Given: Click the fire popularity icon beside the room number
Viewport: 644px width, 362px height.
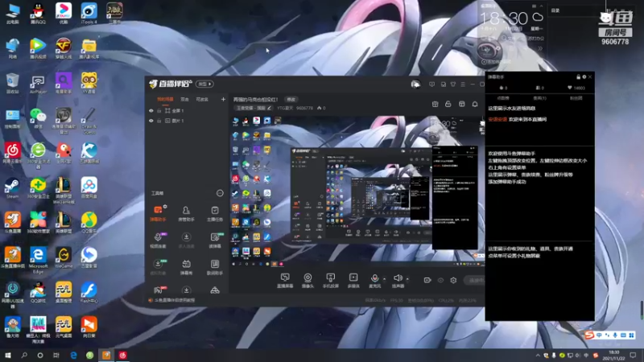Looking at the screenshot, I should 319,108.
